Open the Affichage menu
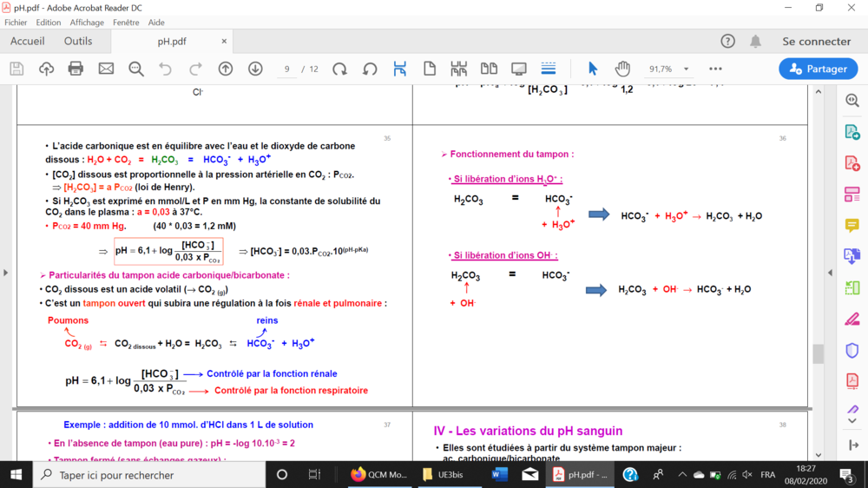The image size is (868, 488). tap(87, 23)
